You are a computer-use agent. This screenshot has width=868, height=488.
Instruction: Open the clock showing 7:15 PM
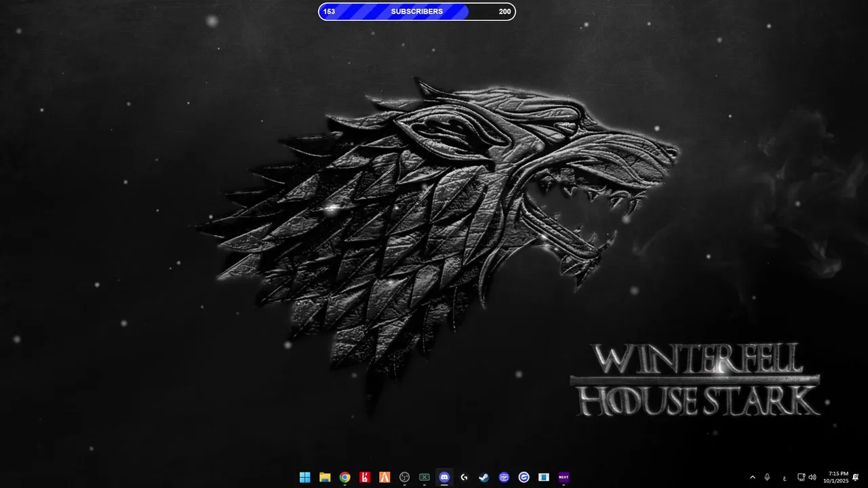tap(836, 478)
